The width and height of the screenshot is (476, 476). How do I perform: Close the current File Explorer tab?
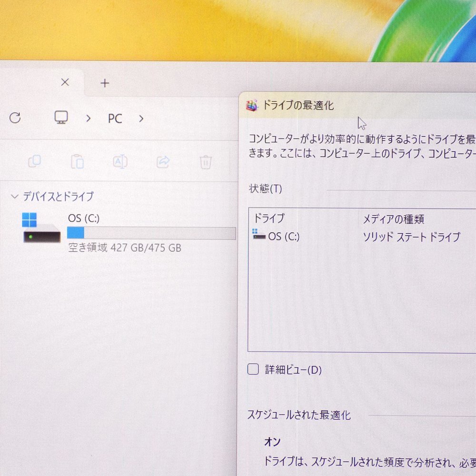coord(65,82)
